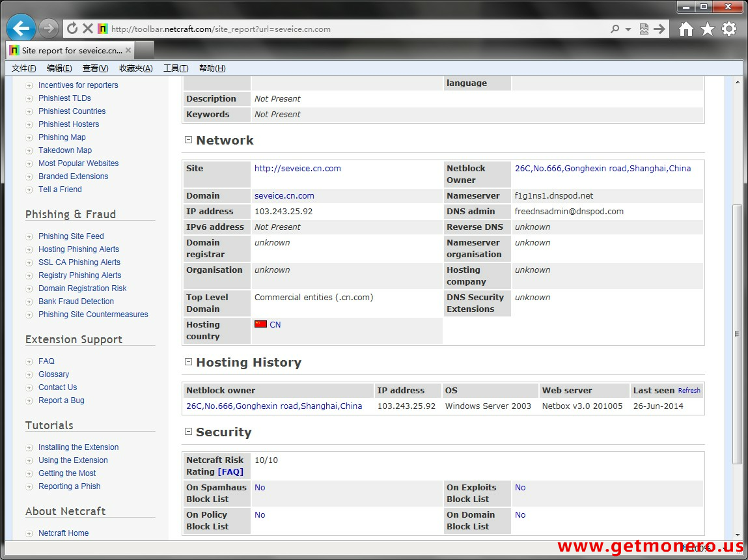Screen dimensions: 748x560
Task: Open favorites star icon
Action: pos(707,29)
